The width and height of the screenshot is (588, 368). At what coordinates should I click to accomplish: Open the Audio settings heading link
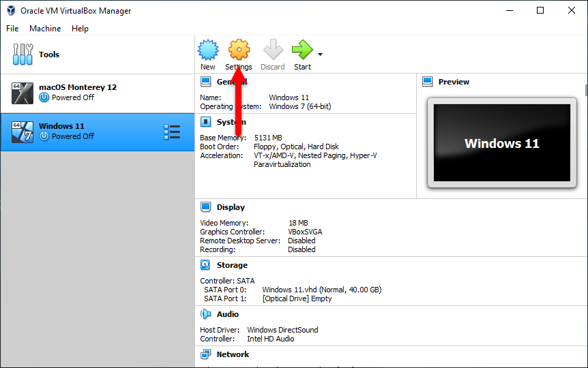228,314
